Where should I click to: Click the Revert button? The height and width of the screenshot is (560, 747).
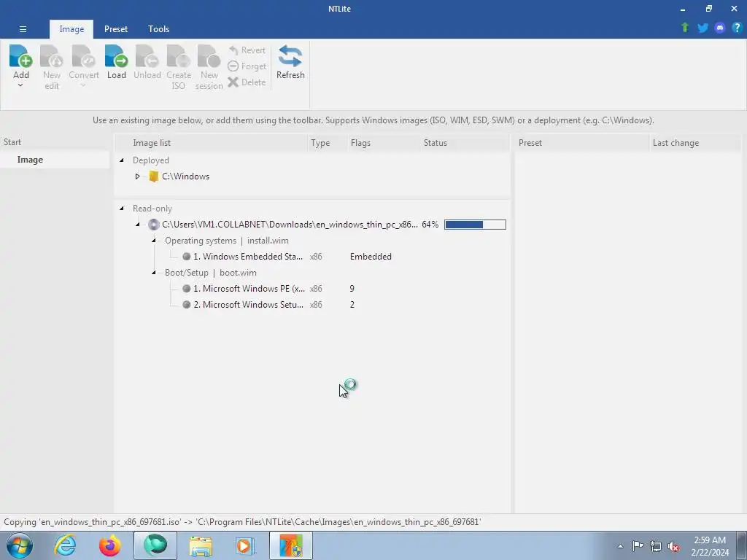coord(247,50)
